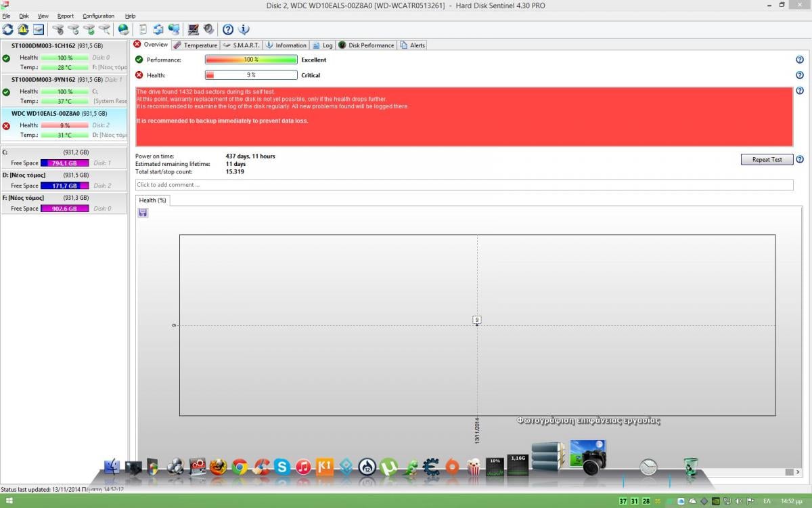The width and height of the screenshot is (812, 508).
Task: Click the text report document toolbar icon
Action: [x=143, y=30]
